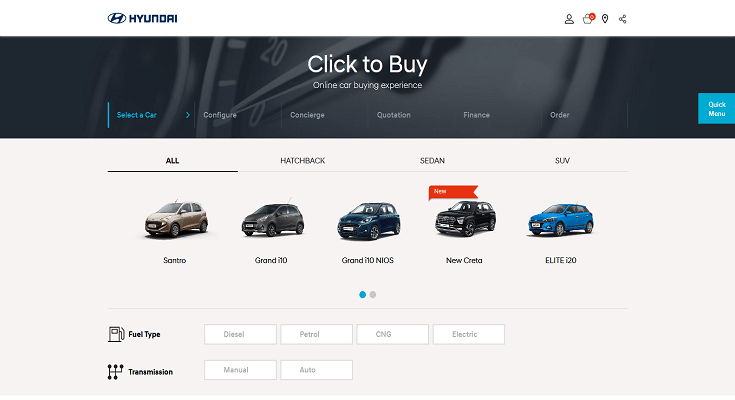
Task: Toggle the Petrol fuel filter
Action: coord(316,334)
